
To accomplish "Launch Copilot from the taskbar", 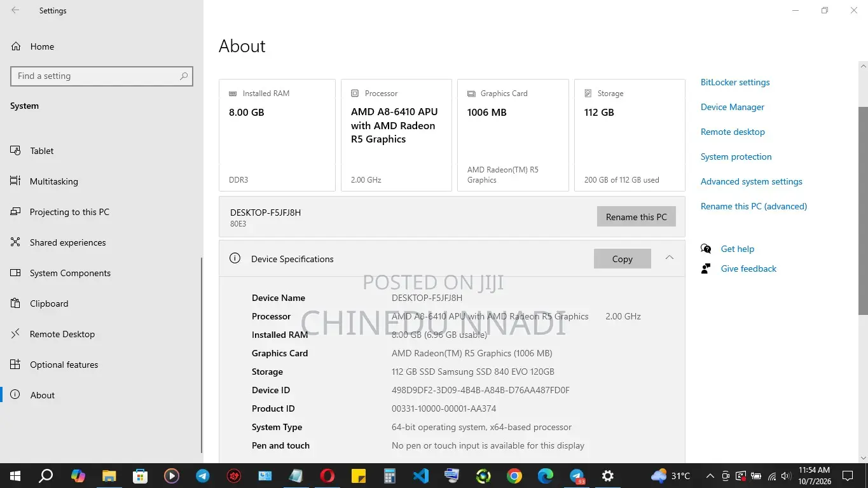I will coord(78,476).
